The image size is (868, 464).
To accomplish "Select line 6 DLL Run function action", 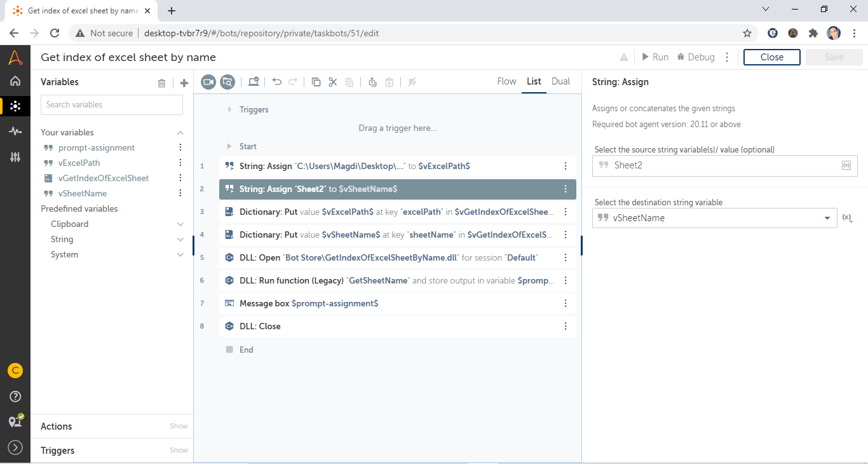I will 398,280.
